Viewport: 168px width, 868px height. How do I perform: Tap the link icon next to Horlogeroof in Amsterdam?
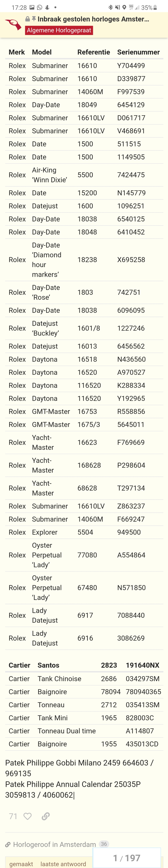(8, 844)
